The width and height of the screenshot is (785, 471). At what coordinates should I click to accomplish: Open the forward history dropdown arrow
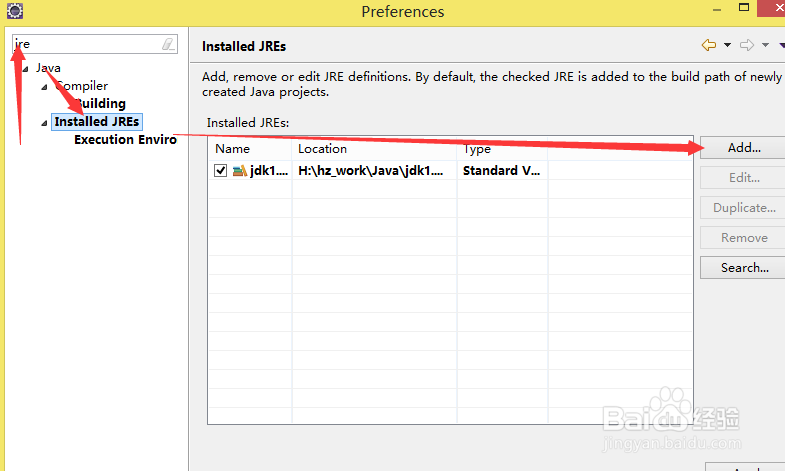pos(765,45)
